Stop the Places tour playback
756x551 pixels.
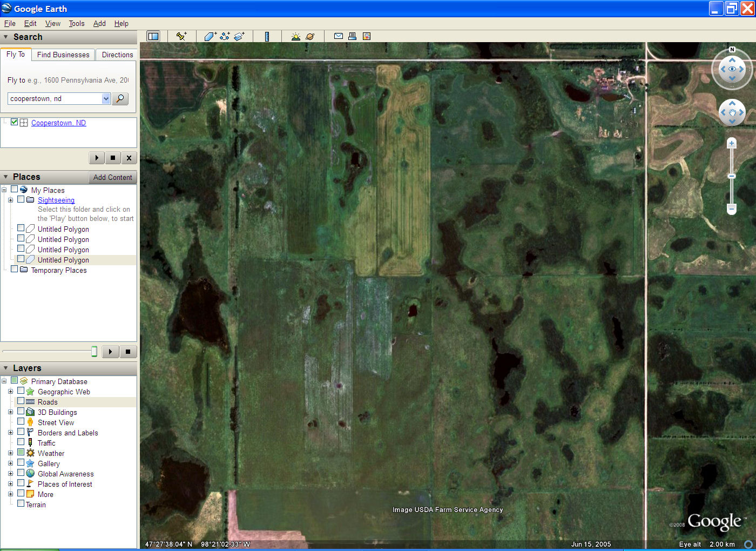pyautogui.click(x=128, y=352)
